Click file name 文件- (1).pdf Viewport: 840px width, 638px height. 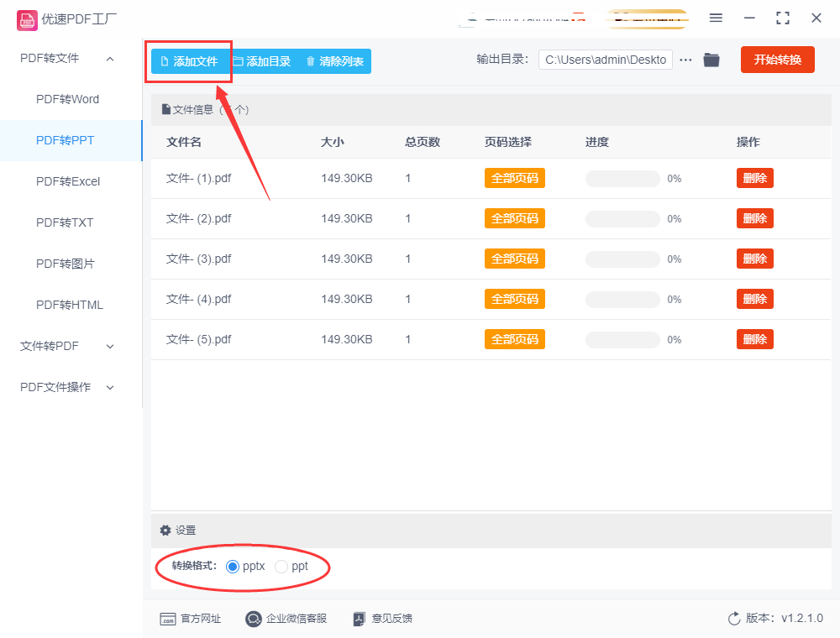click(x=199, y=178)
